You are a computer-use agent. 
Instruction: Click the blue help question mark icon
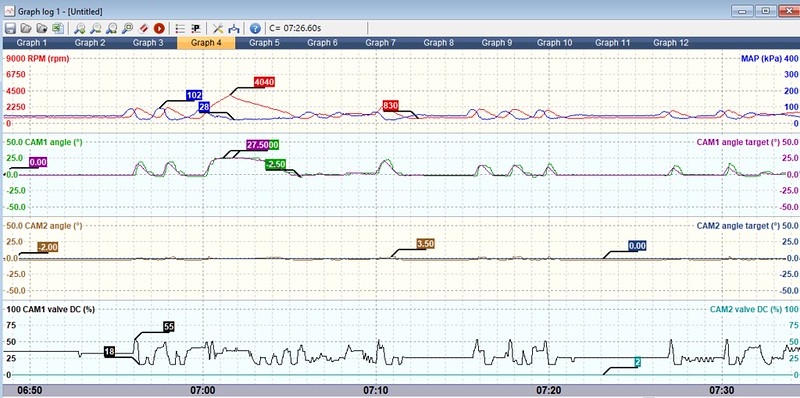(x=255, y=28)
